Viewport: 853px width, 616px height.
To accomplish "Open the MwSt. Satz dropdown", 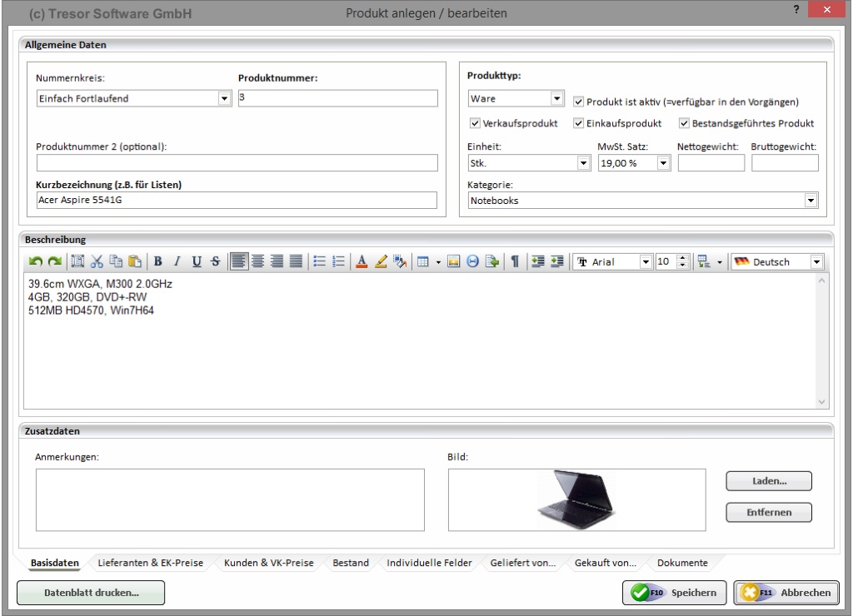I will [664, 163].
